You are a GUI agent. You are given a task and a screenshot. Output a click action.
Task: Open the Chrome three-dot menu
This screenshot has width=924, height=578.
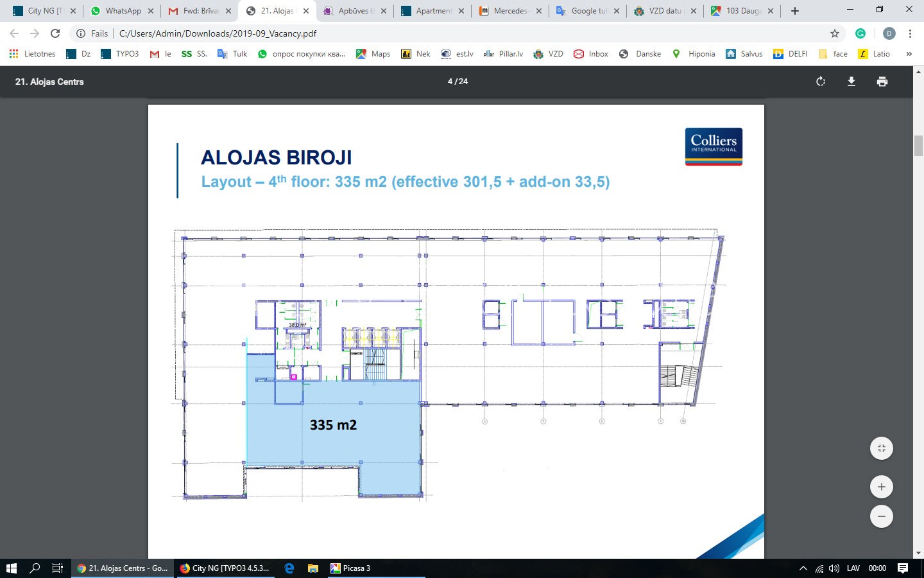pyautogui.click(x=910, y=33)
